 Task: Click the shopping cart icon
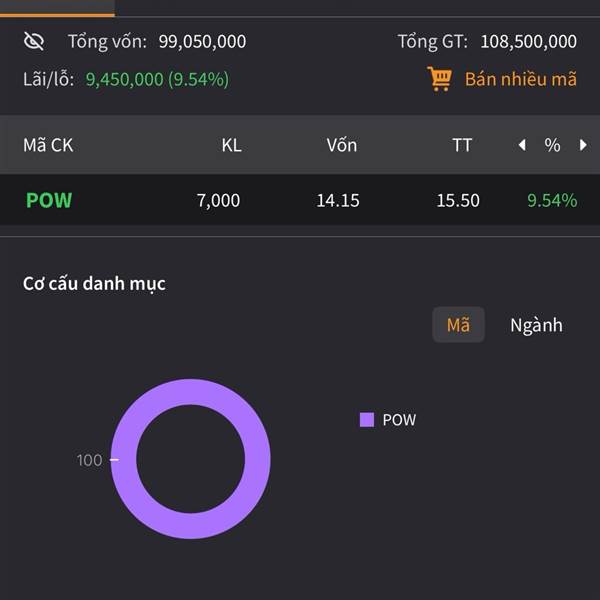point(439,78)
